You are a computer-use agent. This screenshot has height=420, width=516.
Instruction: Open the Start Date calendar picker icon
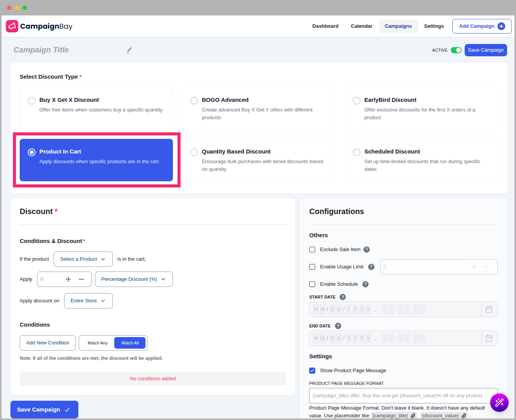(489, 309)
